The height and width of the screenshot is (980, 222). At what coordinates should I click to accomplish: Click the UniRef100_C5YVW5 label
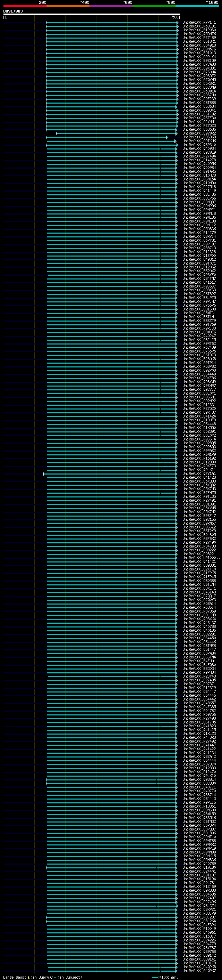click(199, 508)
